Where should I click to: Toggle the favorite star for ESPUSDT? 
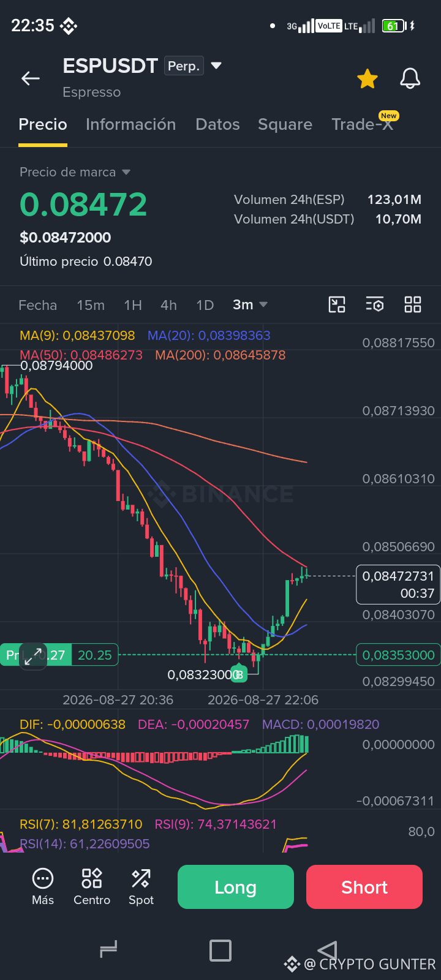367,78
